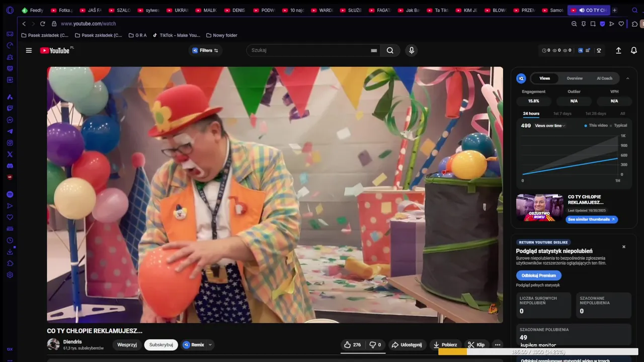Click the upload arrow icon in header
Image resolution: width=644 pixels, height=362 pixels.
618,50
